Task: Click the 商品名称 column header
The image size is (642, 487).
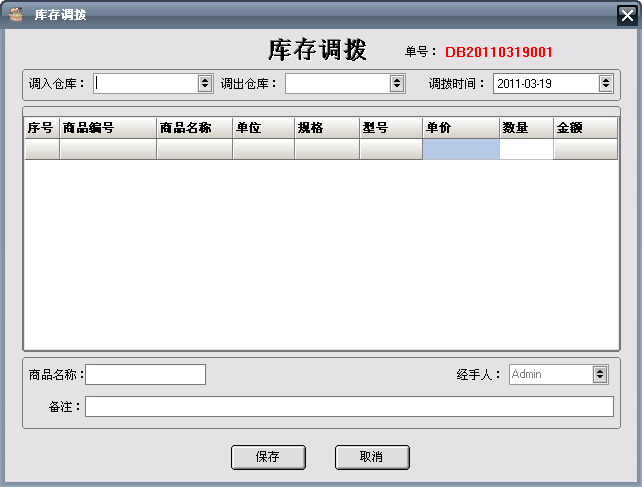Action: pyautogui.click(x=194, y=128)
